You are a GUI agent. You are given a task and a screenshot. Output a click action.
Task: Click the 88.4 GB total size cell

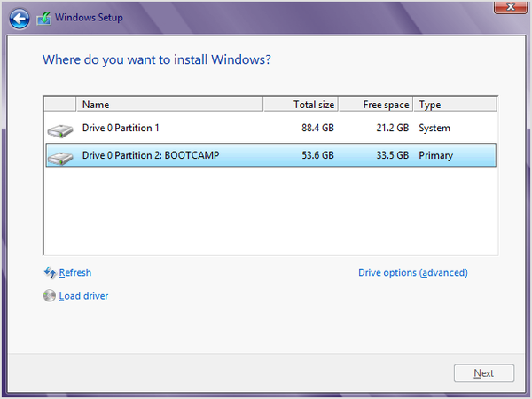(x=318, y=128)
